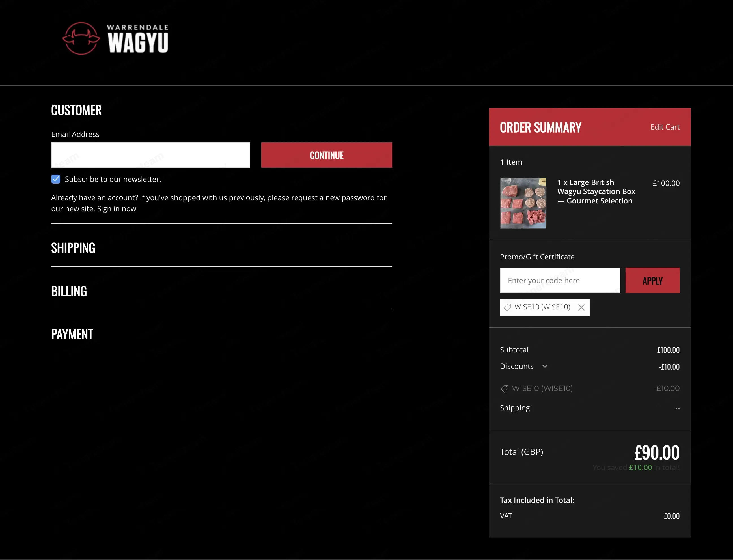This screenshot has height=560, width=733.
Task: Click the WARRENDALE WAGYU wordmark text
Action: (x=138, y=38)
